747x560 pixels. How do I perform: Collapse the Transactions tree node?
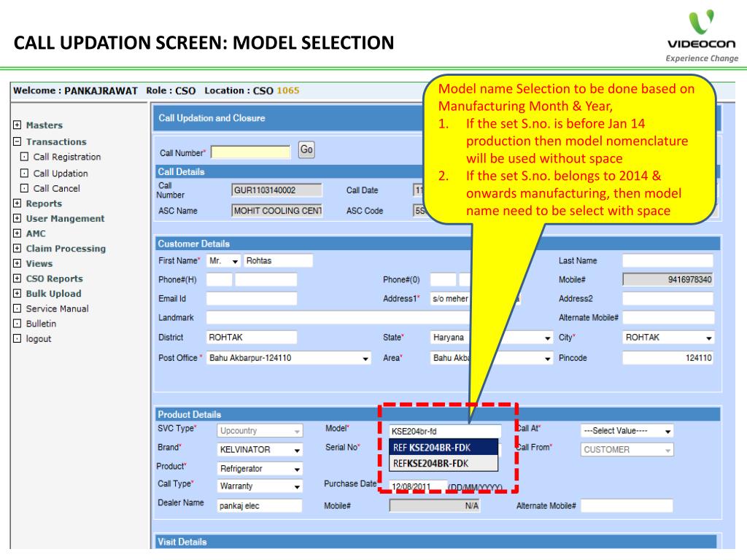point(18,141)
